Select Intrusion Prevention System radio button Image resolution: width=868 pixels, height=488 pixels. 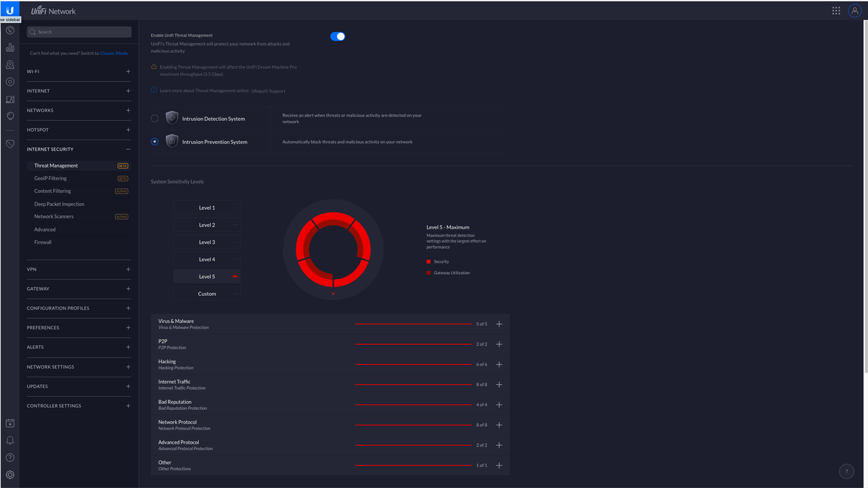[155, 142]
